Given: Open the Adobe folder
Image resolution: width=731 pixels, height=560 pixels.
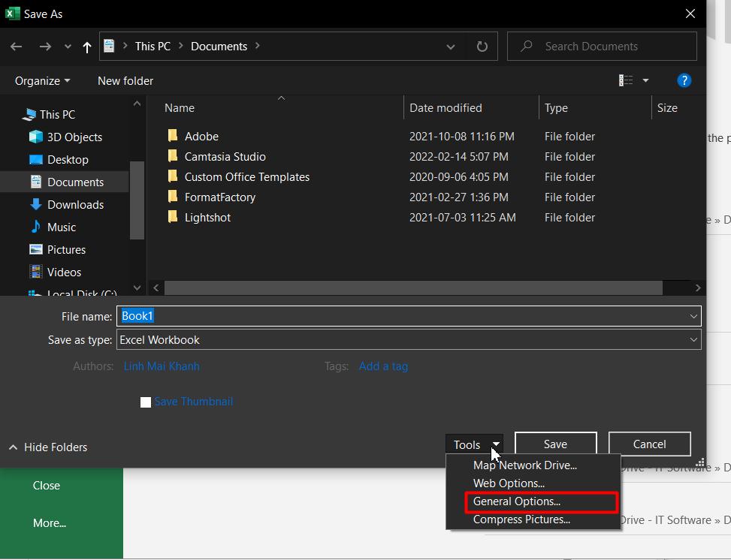Looking at the screenshot, I should click(x=201, y=136).
